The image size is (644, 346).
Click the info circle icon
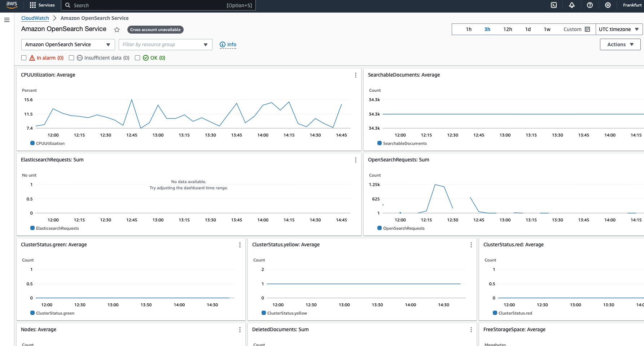point(223,44)
